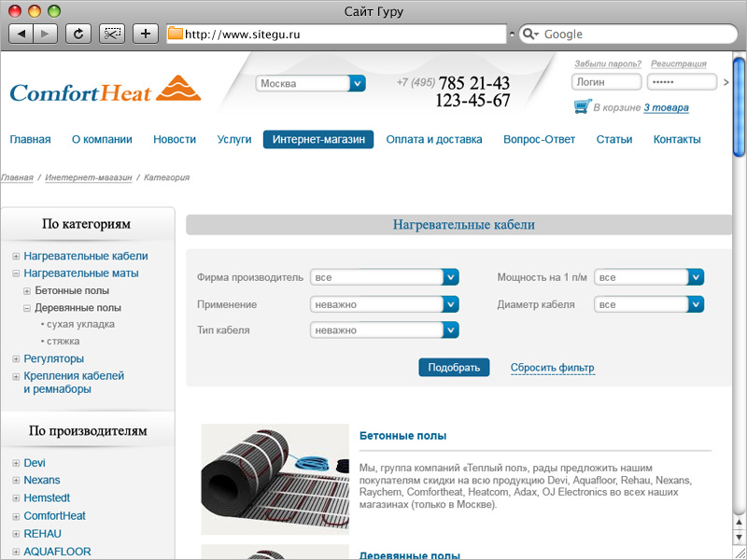Open the Бетонные полы product heading link

pyautogui.click(x=402, y=436)
